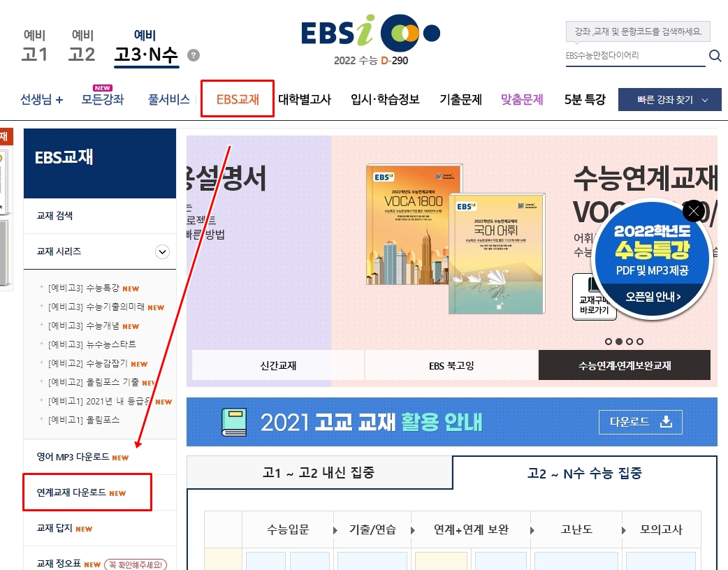The image size is (728, 570).
Task: Open 기출문제 menu
Action: tap(460, 99)
